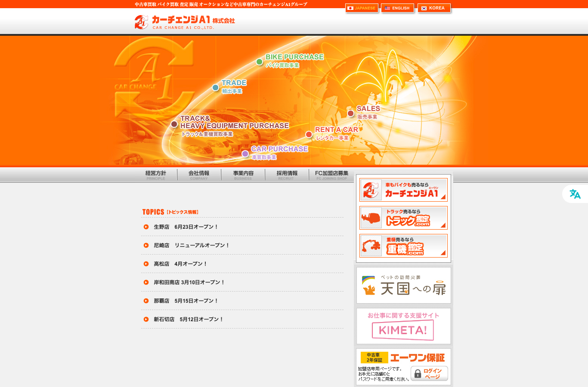Click arrow bullet beside 生野店 topic
Viewport: 588px width, 387px height.
point(146,227)
